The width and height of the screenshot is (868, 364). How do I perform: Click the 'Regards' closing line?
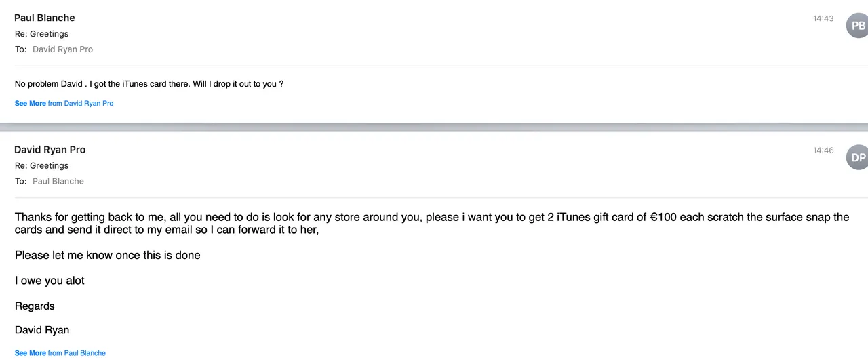[35, 306]
